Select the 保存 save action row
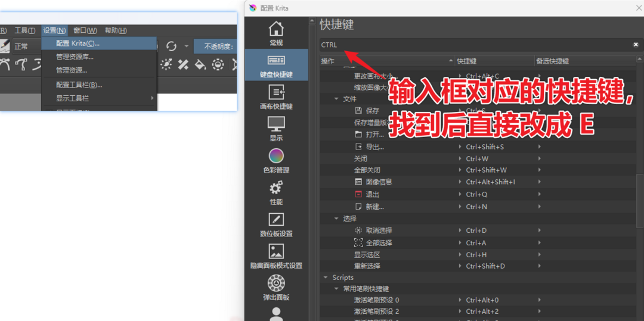 (478, 111)
